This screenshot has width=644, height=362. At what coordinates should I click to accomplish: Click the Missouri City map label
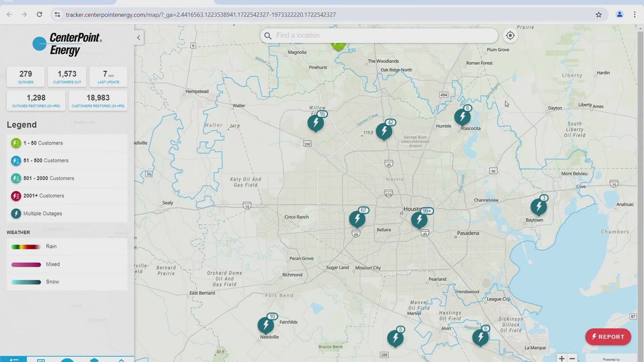(368, 268)
